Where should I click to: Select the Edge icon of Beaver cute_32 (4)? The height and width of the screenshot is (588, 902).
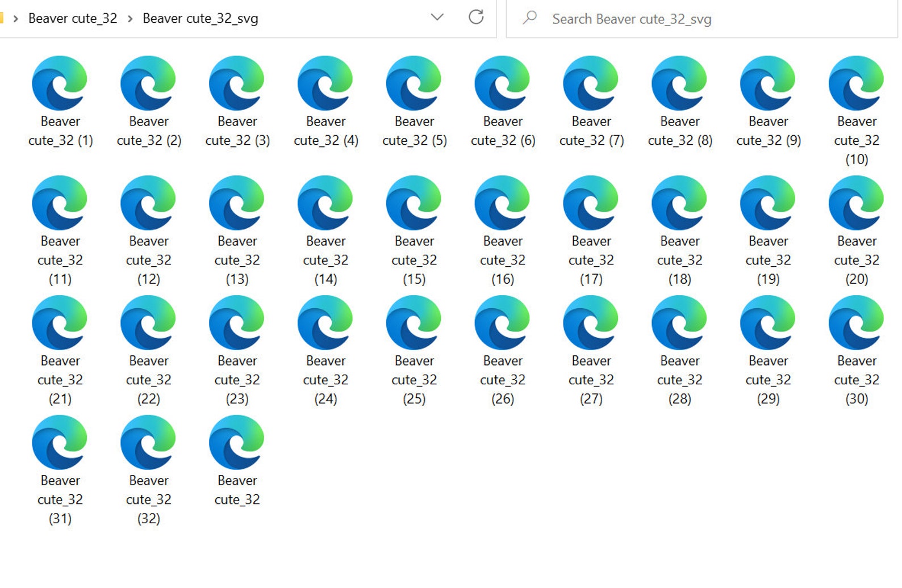pyautogui.click(x=325, y=83)
